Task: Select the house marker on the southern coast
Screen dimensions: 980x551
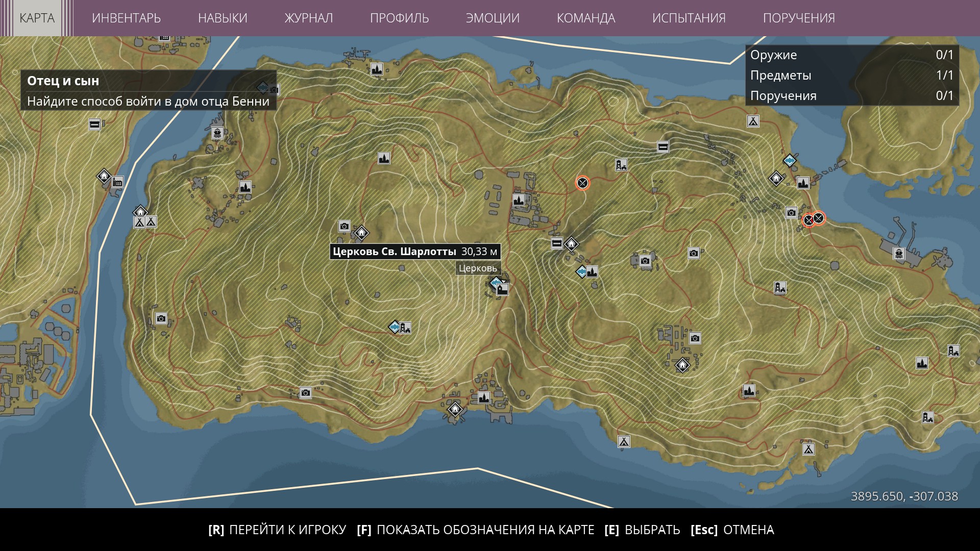Action: 455,409
